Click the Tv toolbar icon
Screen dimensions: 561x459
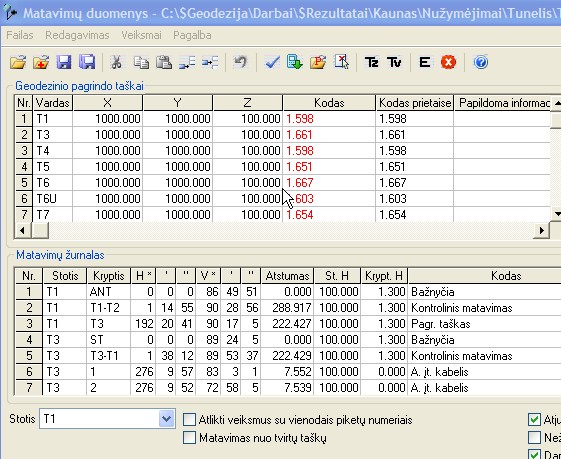click(394, 63)
